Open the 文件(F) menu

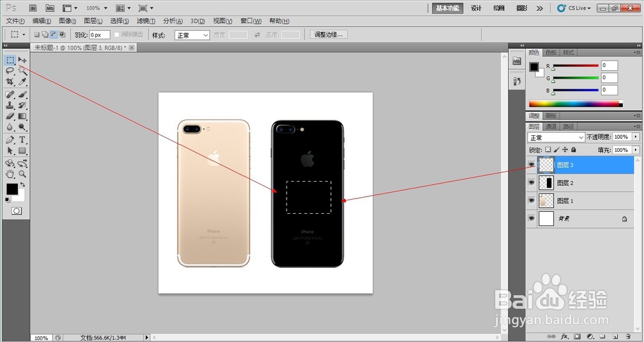pos(15,21)
